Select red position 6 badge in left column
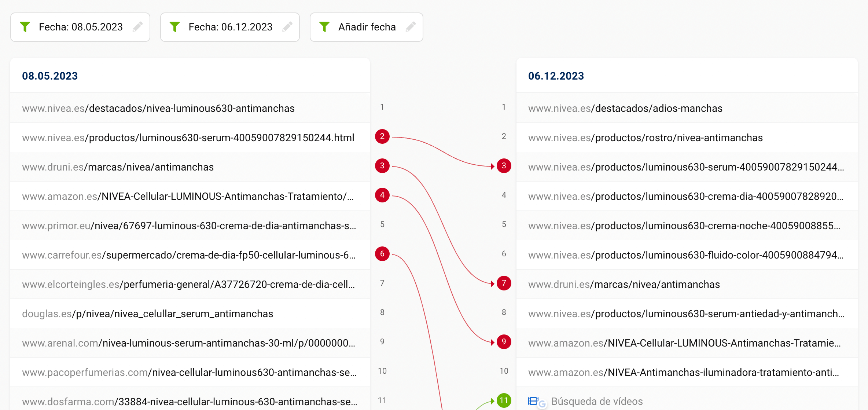 pyautogui.click(x=382, y=254)
